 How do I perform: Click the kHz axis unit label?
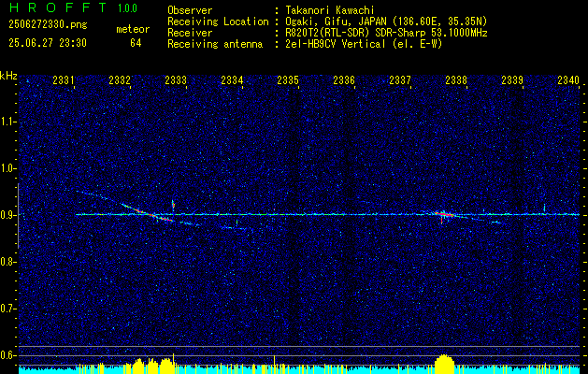click(x=8, y=76)
